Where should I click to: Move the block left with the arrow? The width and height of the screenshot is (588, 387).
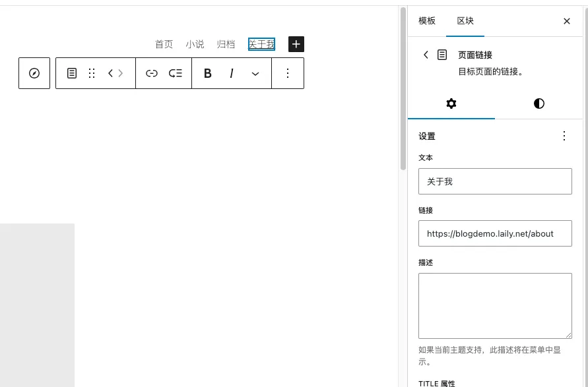[x=111, y=73]
